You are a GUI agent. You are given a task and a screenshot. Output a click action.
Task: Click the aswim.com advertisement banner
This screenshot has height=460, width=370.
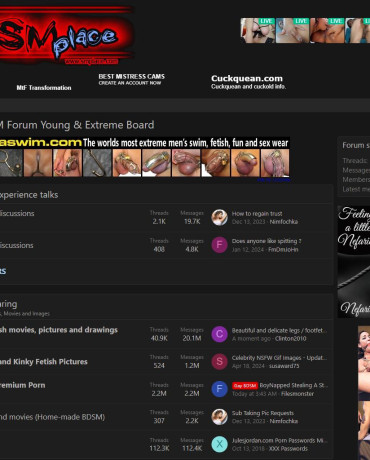point(145,157)
